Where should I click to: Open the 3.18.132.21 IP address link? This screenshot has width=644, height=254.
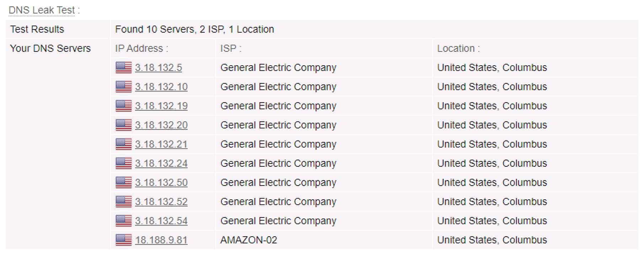pyautogui.click(x=161, y=144)
